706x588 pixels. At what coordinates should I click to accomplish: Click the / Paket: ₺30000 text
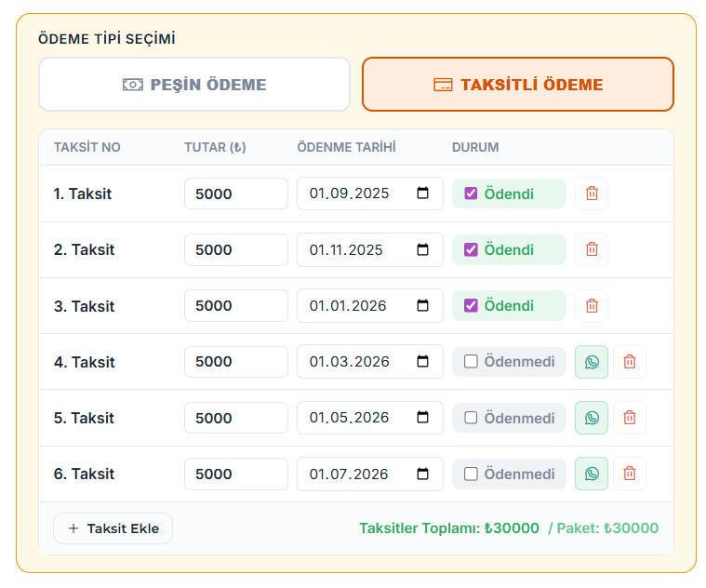604,528
